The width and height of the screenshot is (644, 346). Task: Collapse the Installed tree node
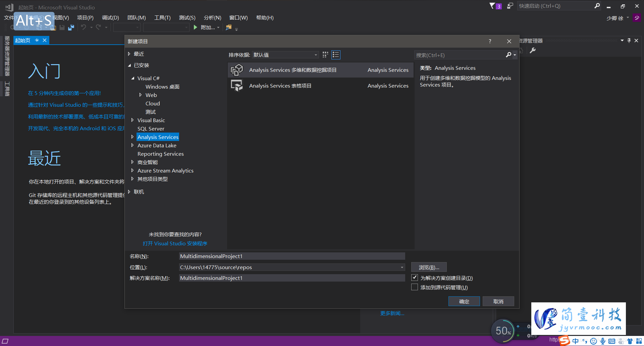(x=129, y=65)
